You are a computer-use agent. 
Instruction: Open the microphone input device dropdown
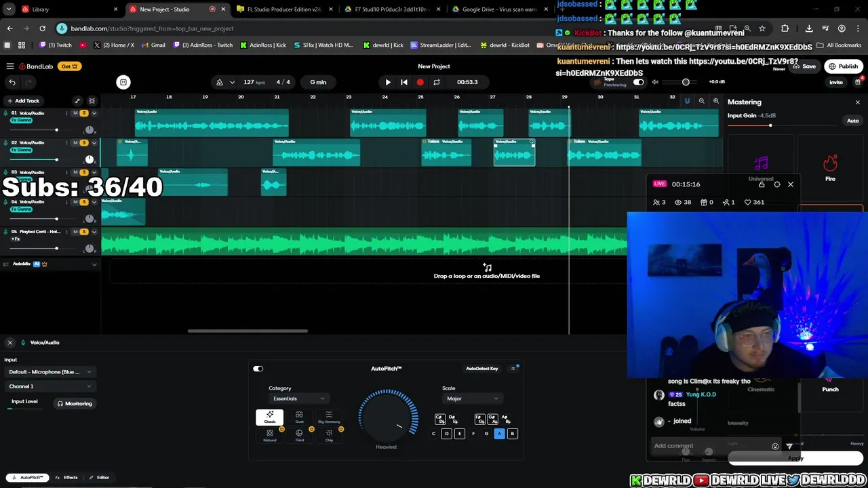point(50,372)
